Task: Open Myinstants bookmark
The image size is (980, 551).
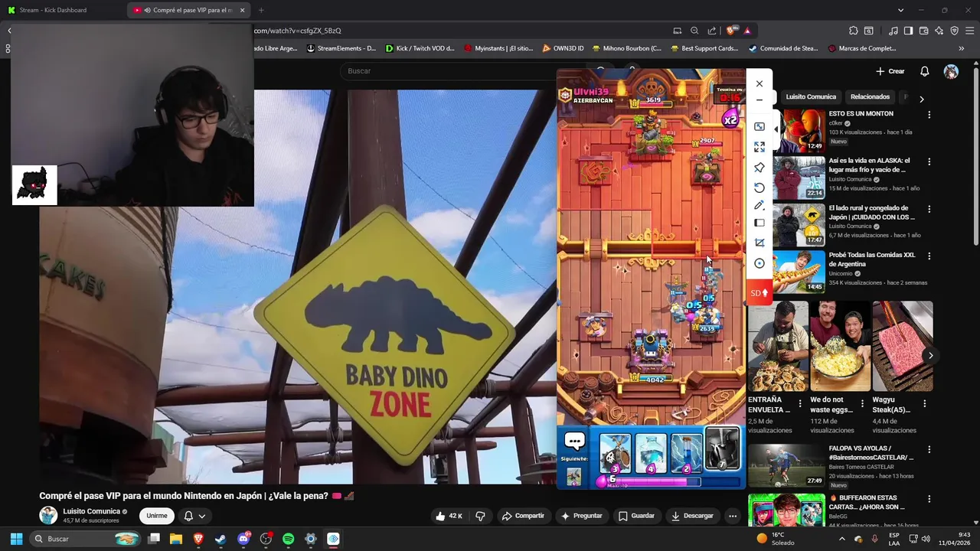Action: pyautogui.click(x=498, y=48)
